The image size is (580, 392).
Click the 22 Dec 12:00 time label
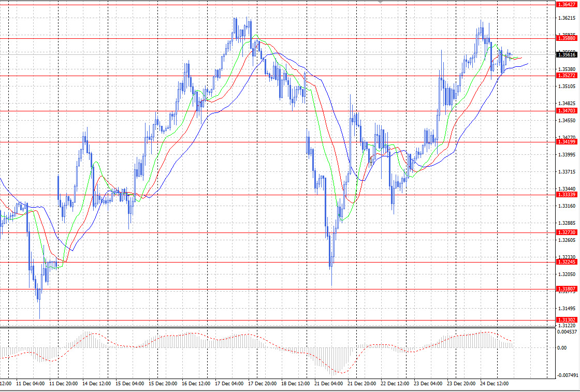point(395,384)
